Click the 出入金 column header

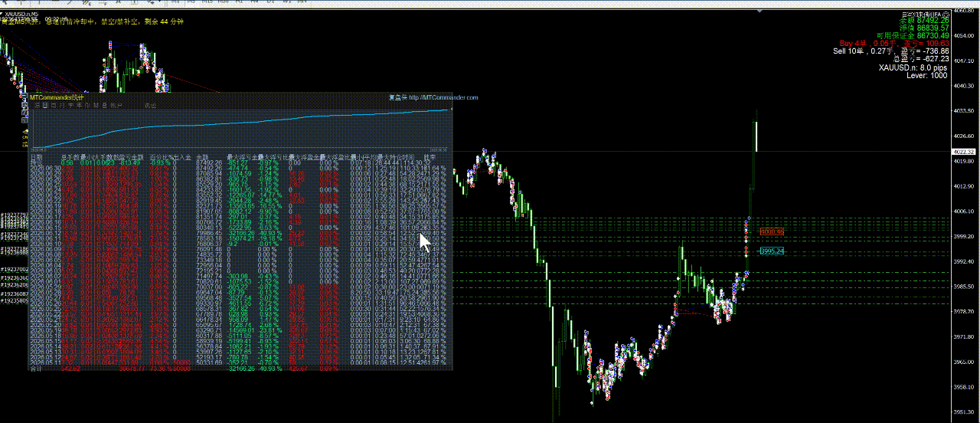pyautogui.click(x=181, y=156)
